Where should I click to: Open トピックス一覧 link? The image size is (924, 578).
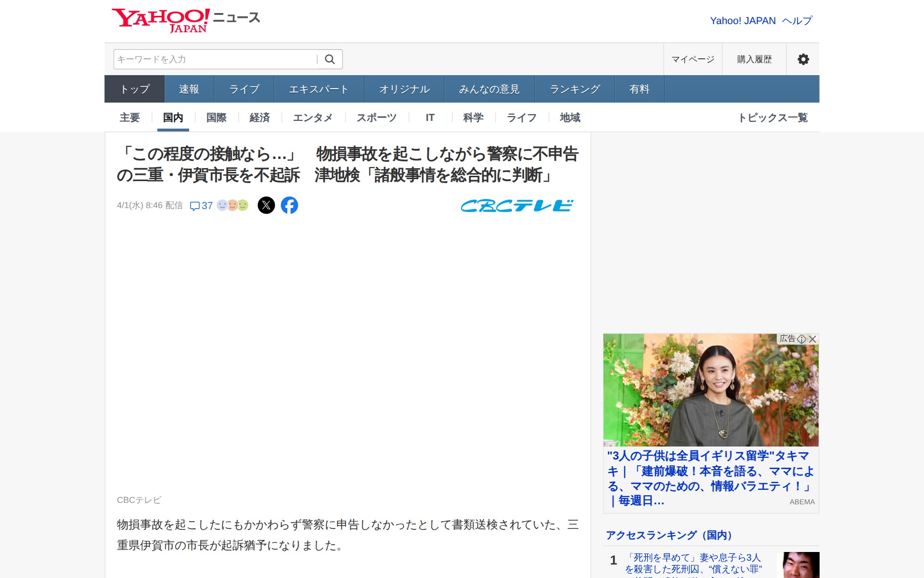pos(773,118)
